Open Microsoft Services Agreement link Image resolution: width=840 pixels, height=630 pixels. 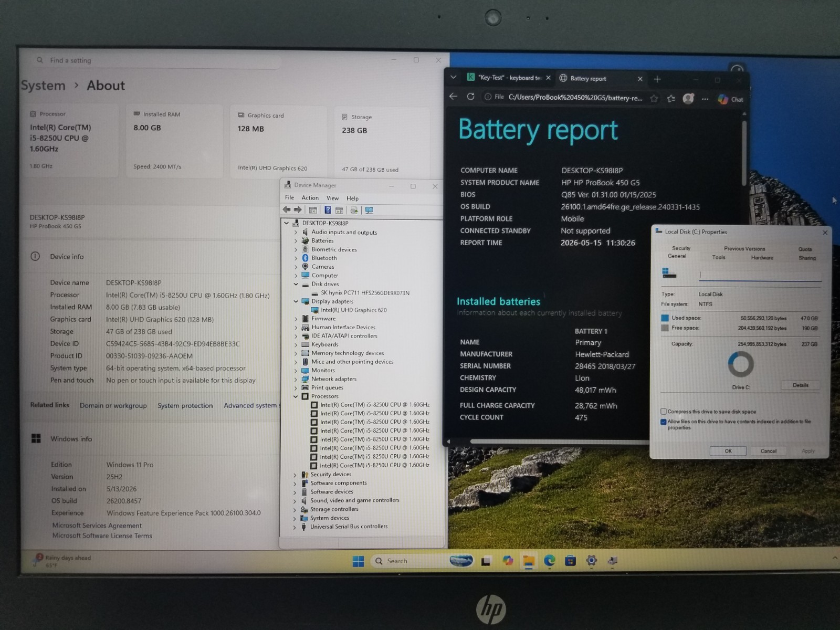pos(97,526)
